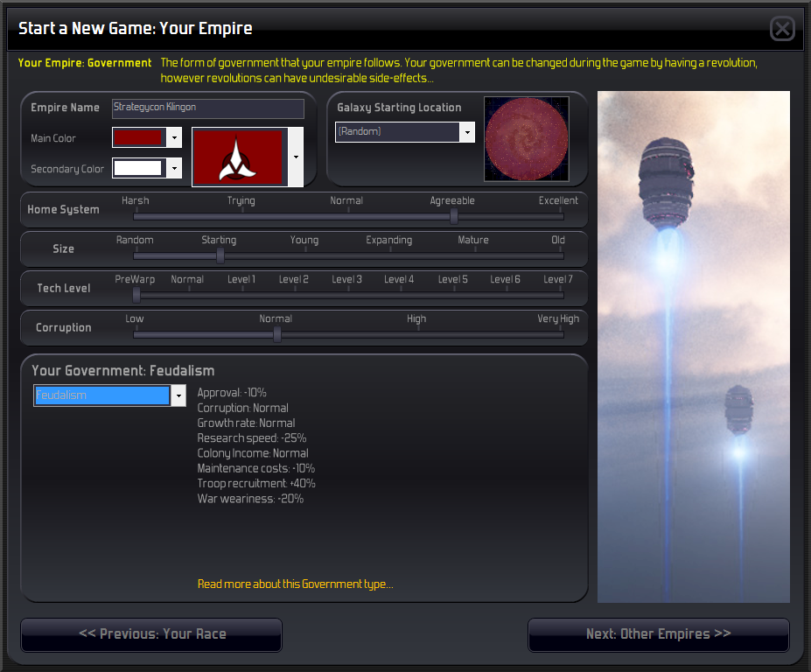Click the Troop recruitment: +40% text

coord(256,483)
